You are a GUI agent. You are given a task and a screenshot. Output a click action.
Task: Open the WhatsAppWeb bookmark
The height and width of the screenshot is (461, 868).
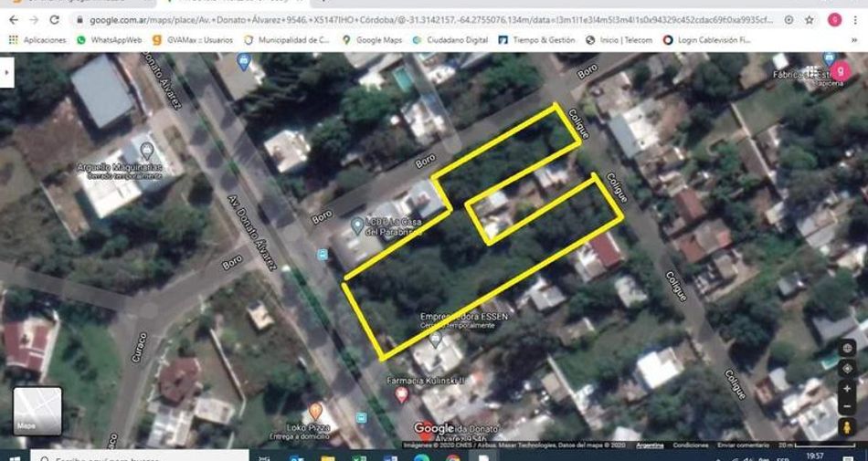pos(109,40)
